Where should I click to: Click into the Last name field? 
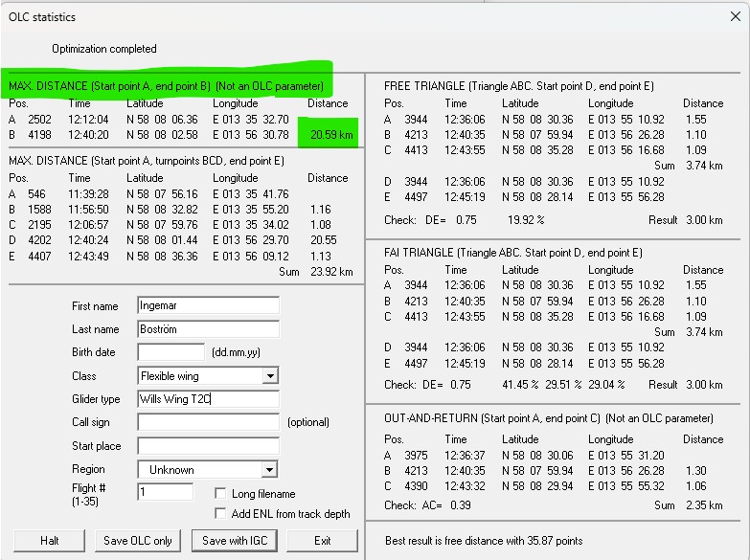point(208,329)
